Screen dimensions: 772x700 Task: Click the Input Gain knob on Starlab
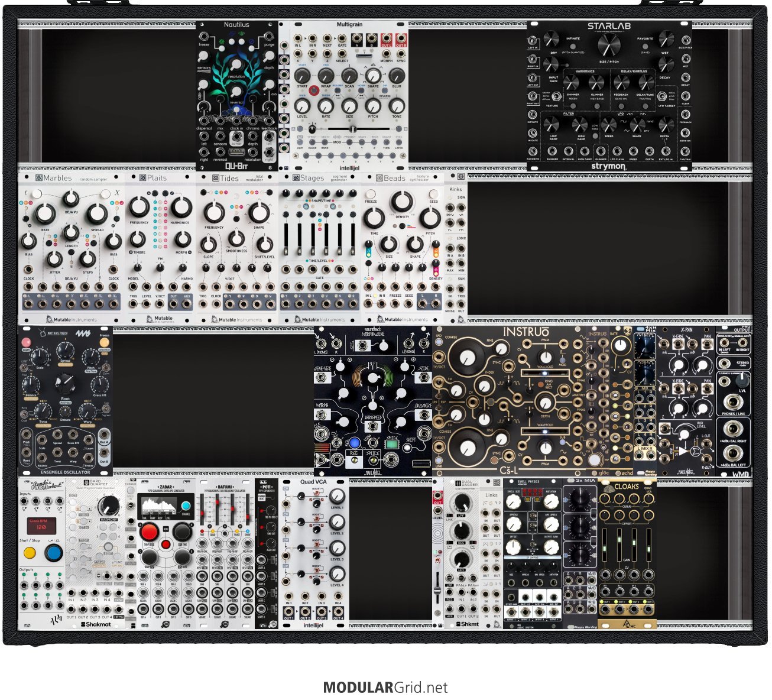[551, 64]
